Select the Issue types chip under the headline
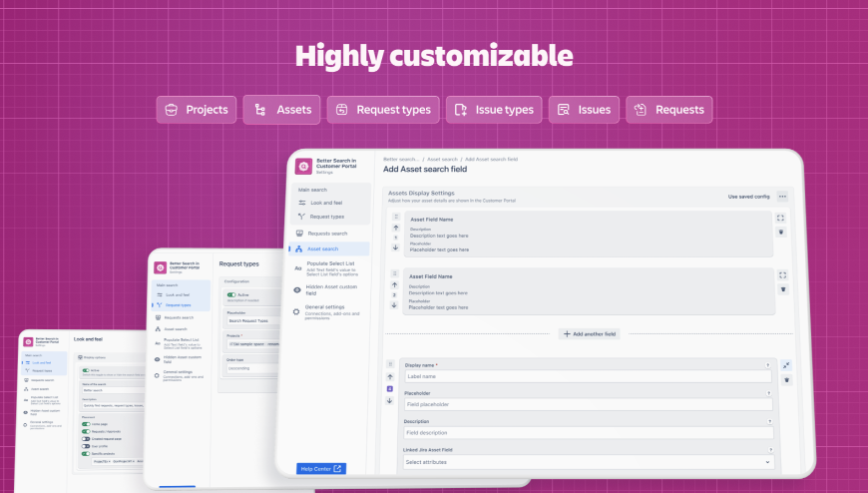 [494, 110]
